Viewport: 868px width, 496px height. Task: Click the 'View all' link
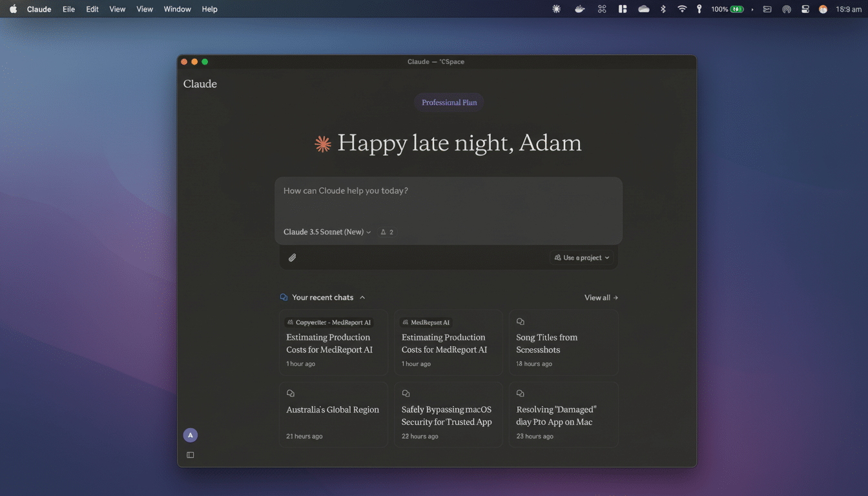pos(601,298)
